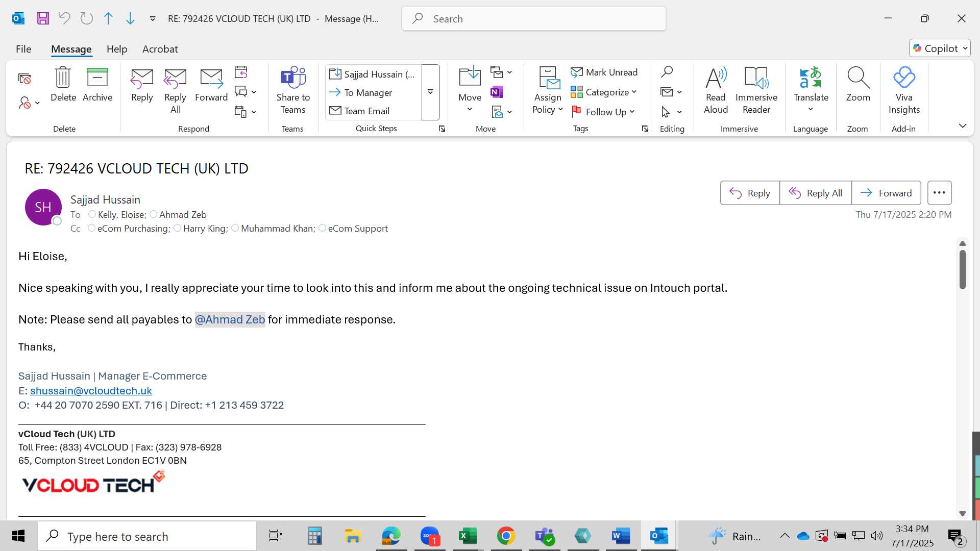Image resolution: width=980 pixels, height=551 pixels.
Task: Go to the previous item with the up arrow
Action: point(108,19)
